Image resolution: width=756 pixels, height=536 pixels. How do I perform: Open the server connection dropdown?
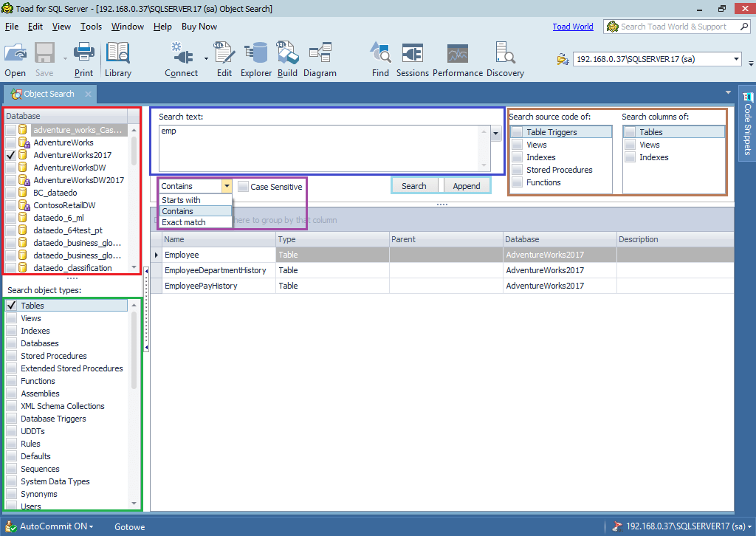[737, 58]
